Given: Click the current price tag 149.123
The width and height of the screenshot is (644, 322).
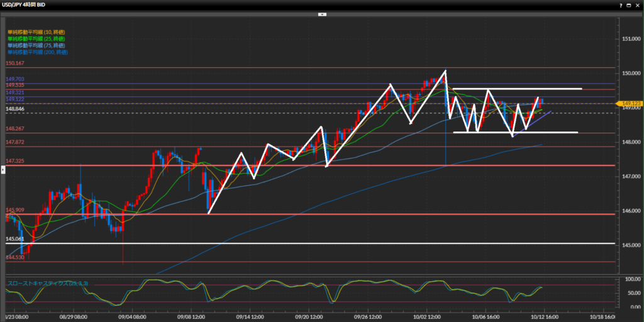Looking at the screenshot, I should click(x=630, y=103).
